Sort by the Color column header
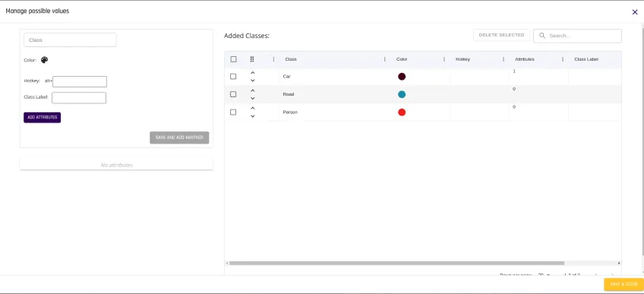 pos(402,59)
